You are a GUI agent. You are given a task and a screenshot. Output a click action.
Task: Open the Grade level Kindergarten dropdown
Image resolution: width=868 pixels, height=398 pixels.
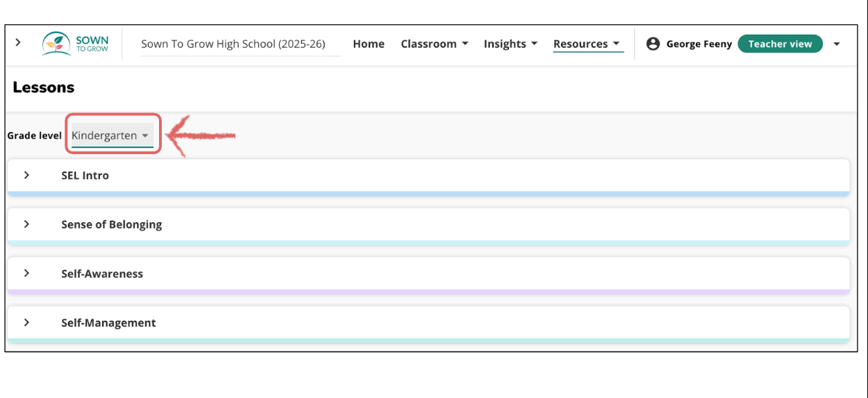click(112, 135)
